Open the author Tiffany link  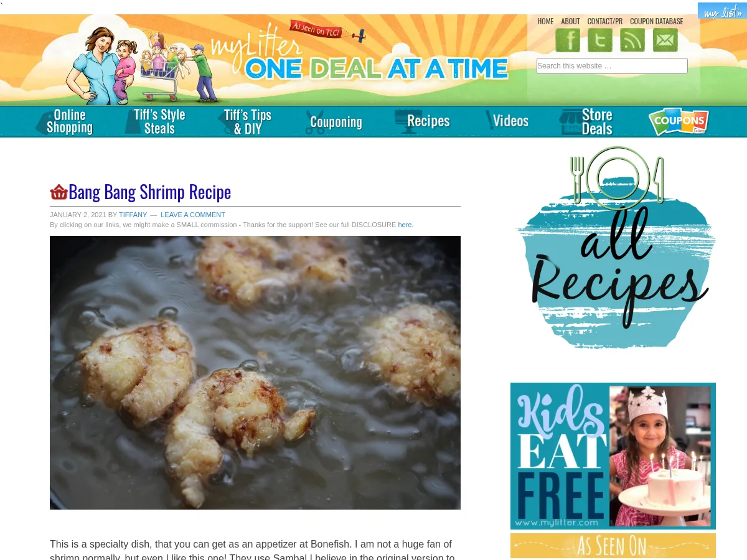click(x=133, y=215)
